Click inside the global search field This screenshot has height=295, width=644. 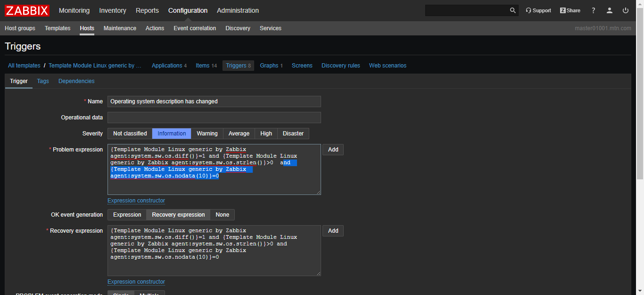(x=467, y=10)
